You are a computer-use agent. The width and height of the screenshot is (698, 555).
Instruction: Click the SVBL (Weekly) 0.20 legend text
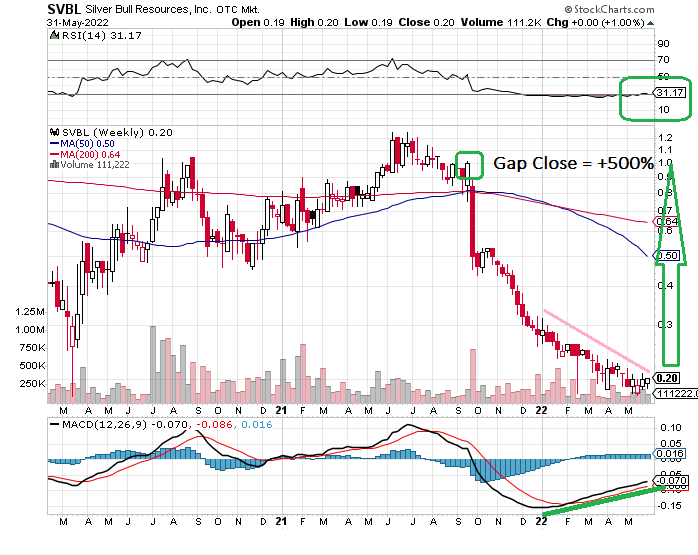click(117, 133)
